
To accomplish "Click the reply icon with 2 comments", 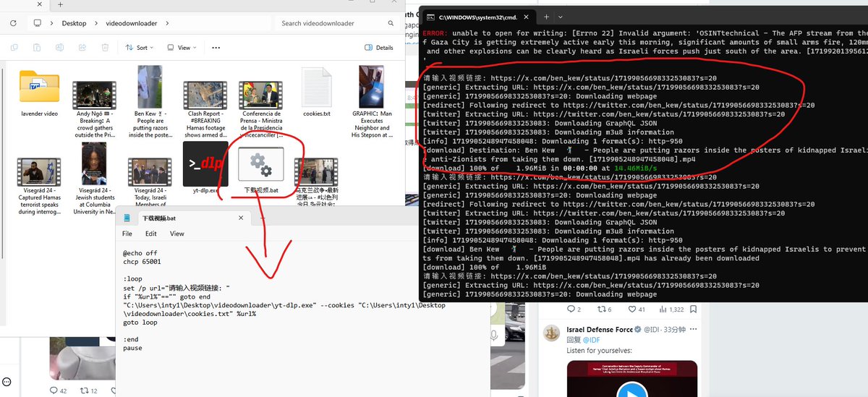I will (x=570, y=310).
